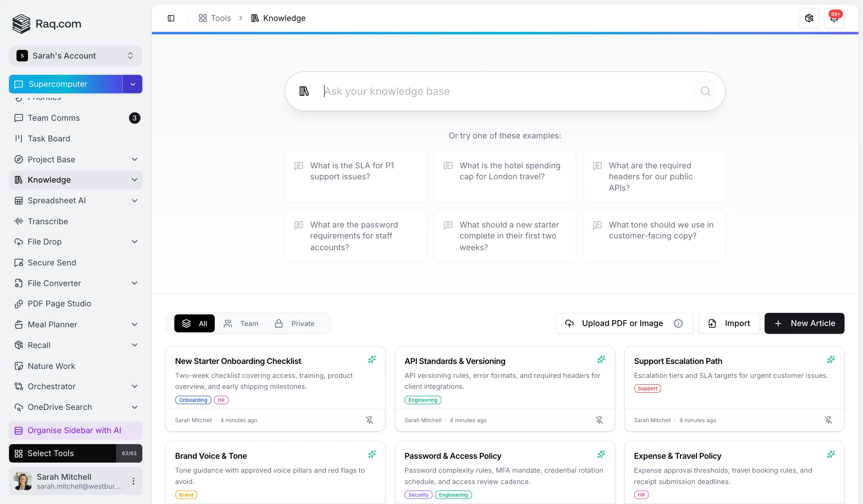Screen dimensions: 863x504
Task: Expand the File Drop submenu
Action: tap(135, 242)
